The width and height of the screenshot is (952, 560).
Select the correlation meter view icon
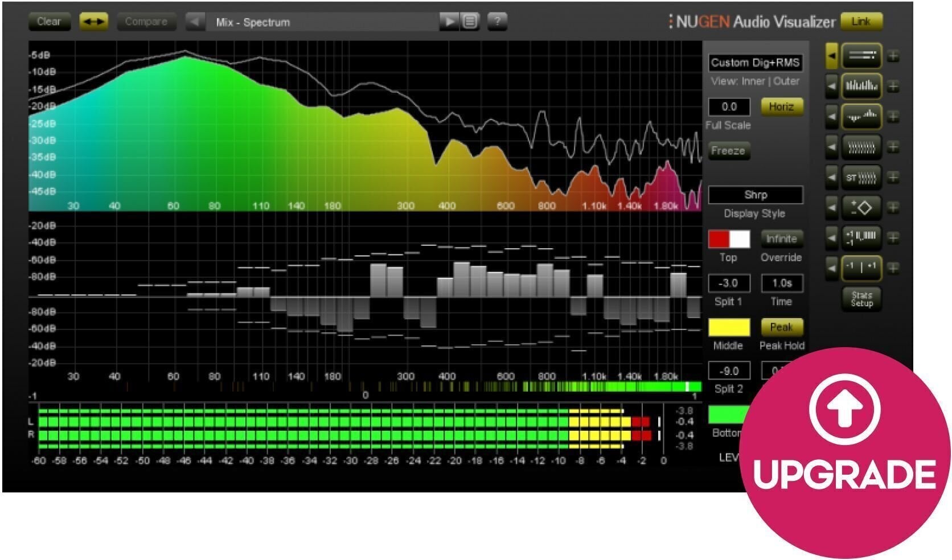tap(861, 237)
